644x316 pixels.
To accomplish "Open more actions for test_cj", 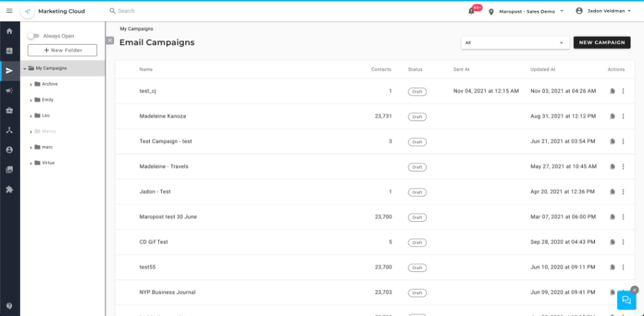I will point(623,91).
